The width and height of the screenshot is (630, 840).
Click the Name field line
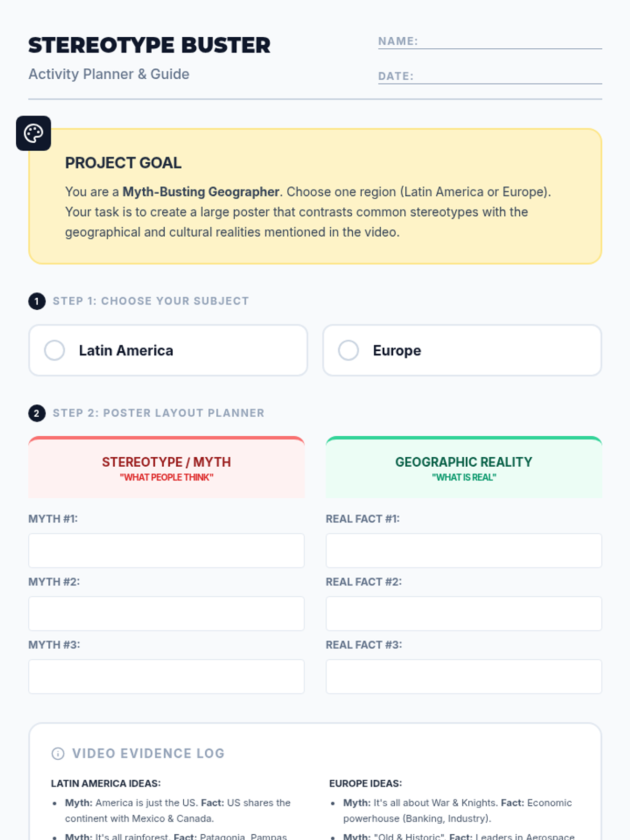pos(490,41)
